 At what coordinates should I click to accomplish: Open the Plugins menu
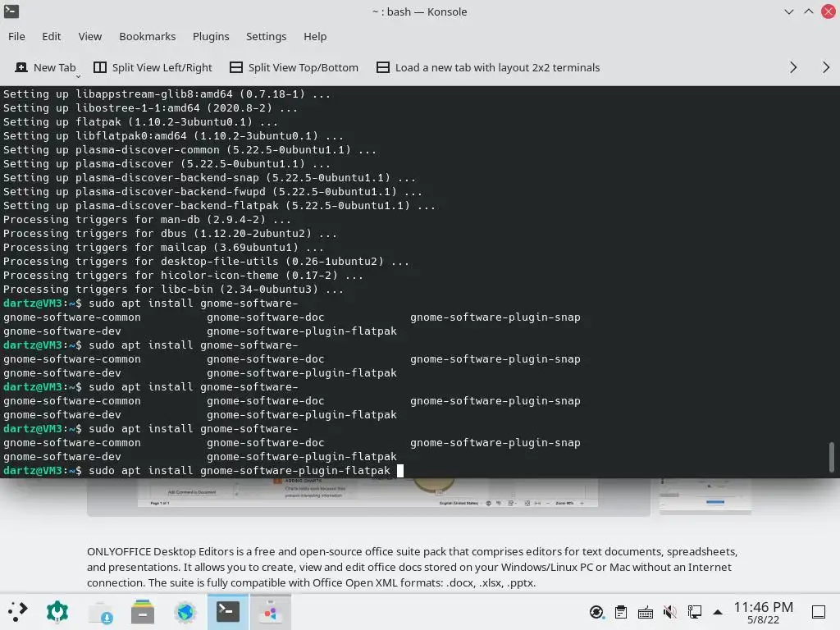[x=211, y=36]
